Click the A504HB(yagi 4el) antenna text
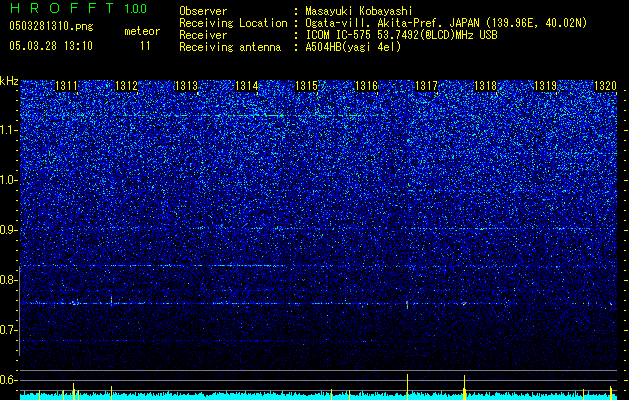The image size is (629, 400). (x=353, y=47)
